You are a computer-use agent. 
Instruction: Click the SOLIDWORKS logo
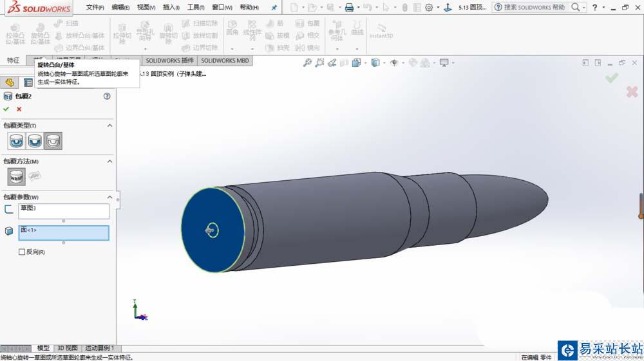pos(39,7)
